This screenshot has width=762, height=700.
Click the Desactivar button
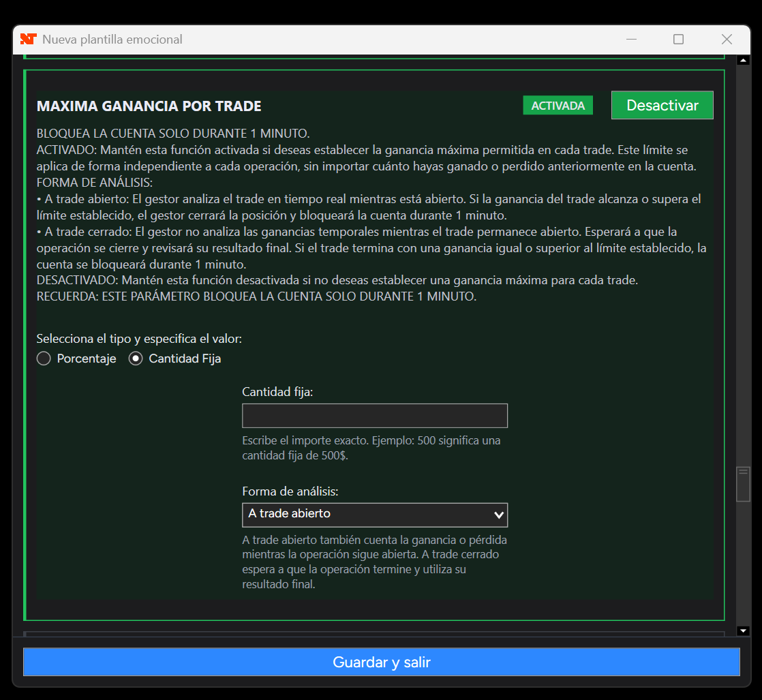[662, 105]
